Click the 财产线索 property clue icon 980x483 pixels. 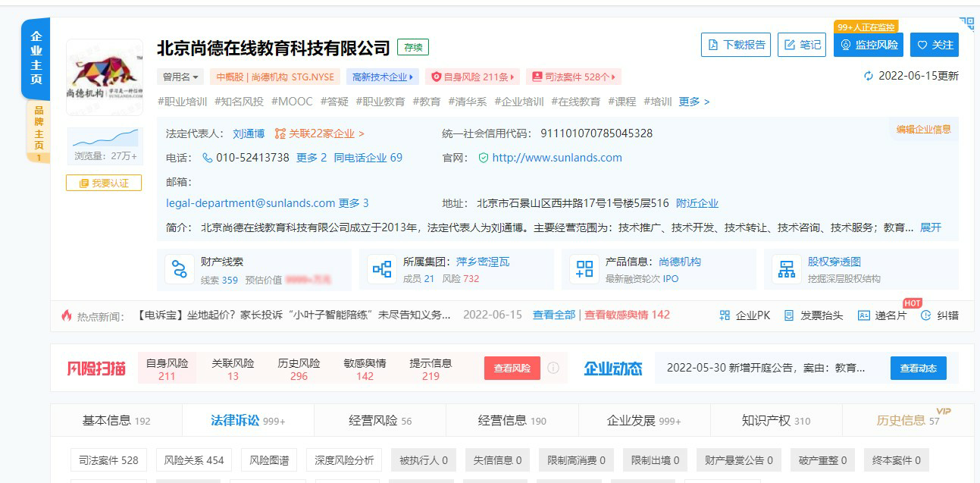pyautogui.click(x=179, y=269)
